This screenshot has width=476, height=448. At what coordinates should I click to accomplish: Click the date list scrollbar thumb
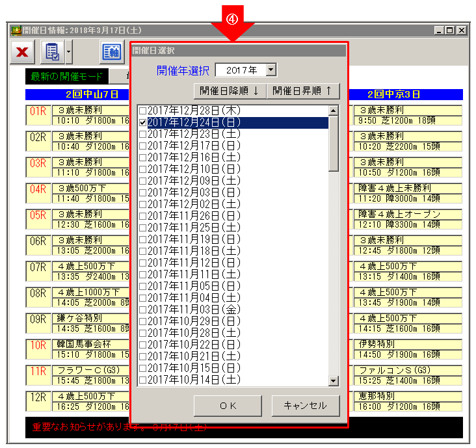(x=334, y=144)
